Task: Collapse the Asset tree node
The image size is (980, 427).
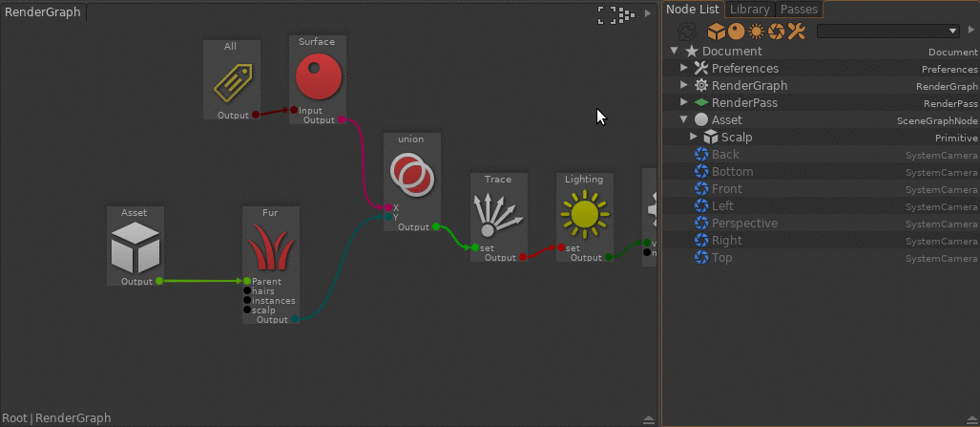Action: [684, 120]
